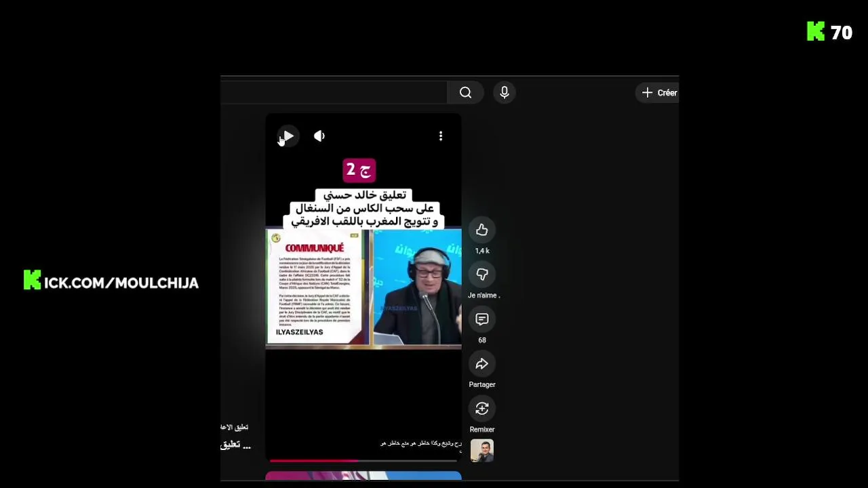868x488 pixels.
Task: Share the Short via Partager arrow
Action: (x=482, y=364)
